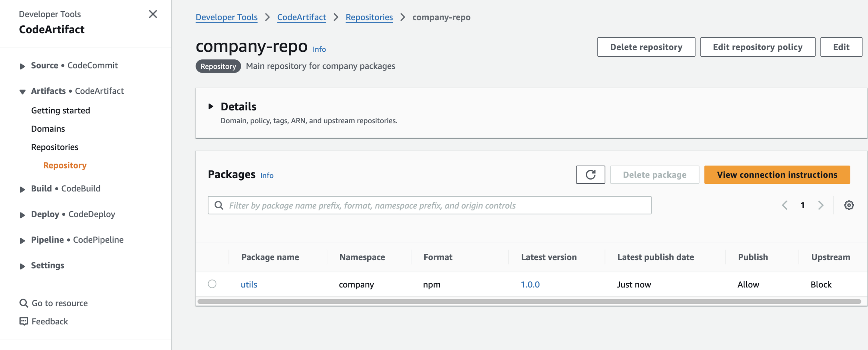The image size is (868, 350).
Task: Click the Package name column header
Action: tap(270, 257)
